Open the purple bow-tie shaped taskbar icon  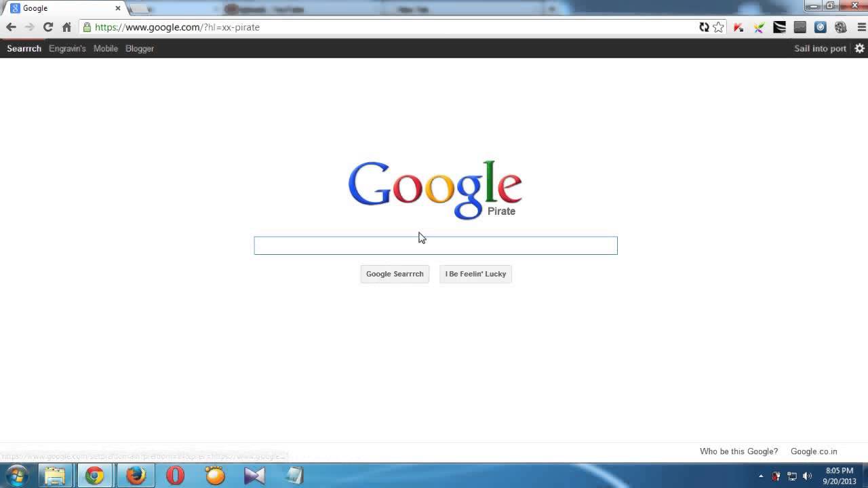[x=254, y=475]
